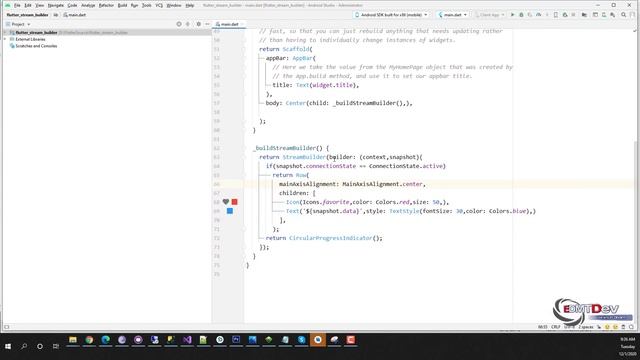Open the File menu
The width and height of the screenshot is (640, 360).
[x=17, y=5]
